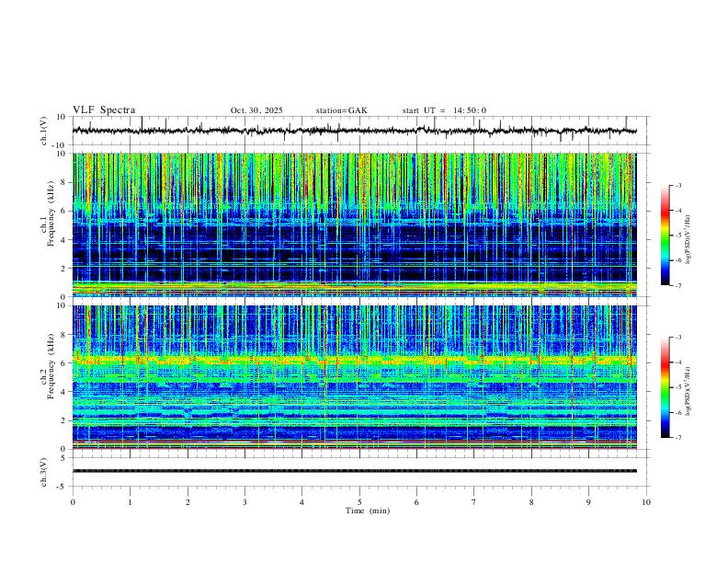Click the time axis tick label "2"

[188, 502]
